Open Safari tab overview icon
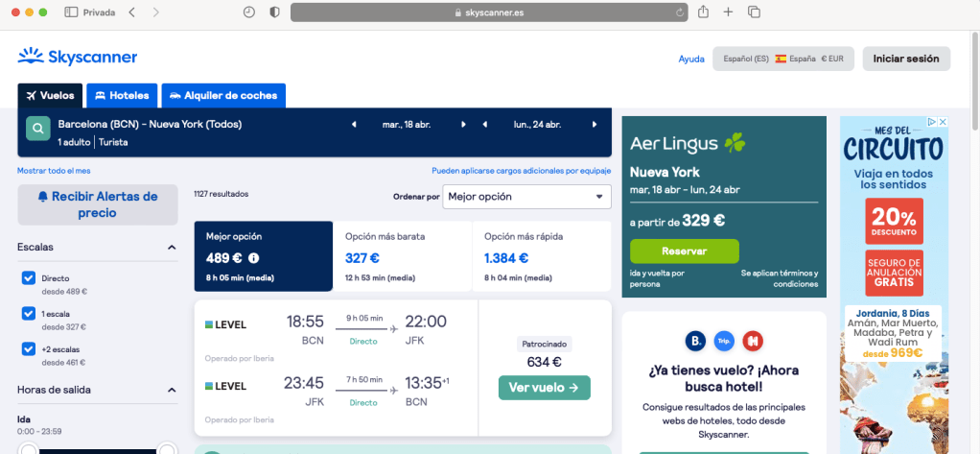This screenshot has width=980, height=454. pos(754,12)
